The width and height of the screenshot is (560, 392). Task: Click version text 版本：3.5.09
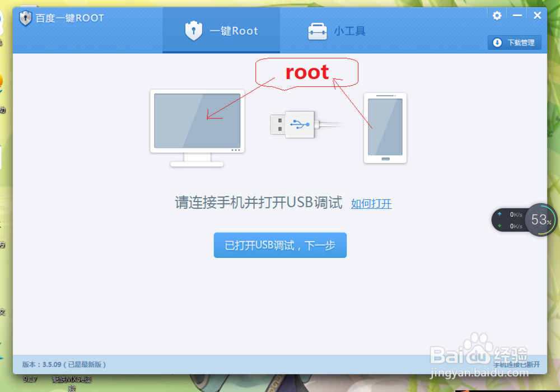click(64, 365)
